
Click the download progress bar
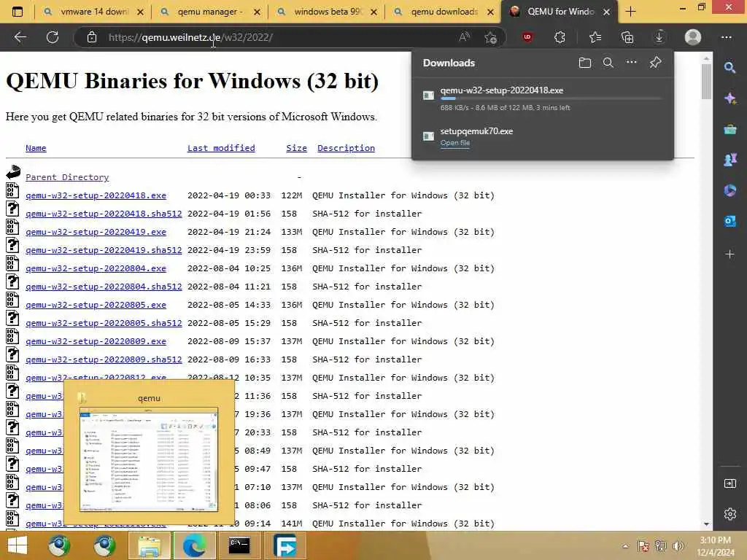[551, 98]
